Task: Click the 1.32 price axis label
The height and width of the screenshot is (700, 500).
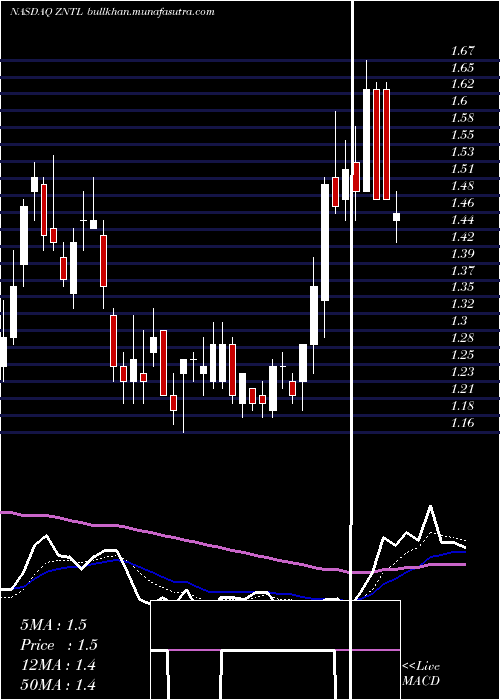Action: tap(462, 304)
